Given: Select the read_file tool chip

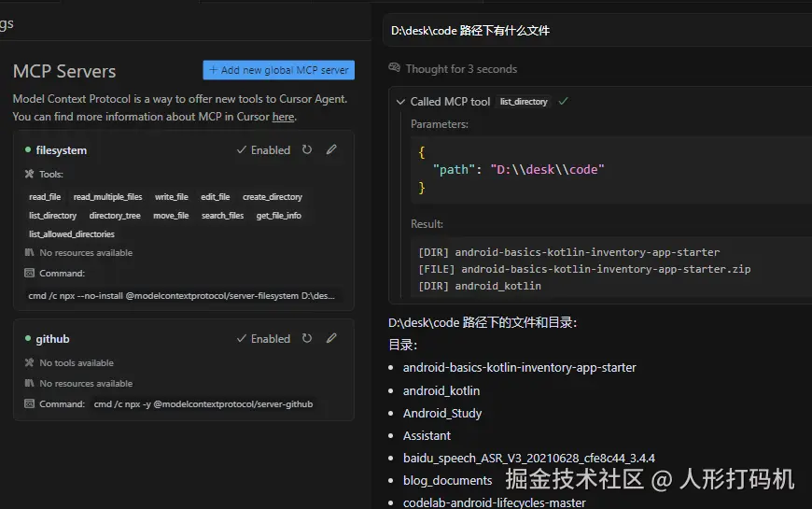Looking at the screenshot, I should pyautogui.click(x=45, y=197).
